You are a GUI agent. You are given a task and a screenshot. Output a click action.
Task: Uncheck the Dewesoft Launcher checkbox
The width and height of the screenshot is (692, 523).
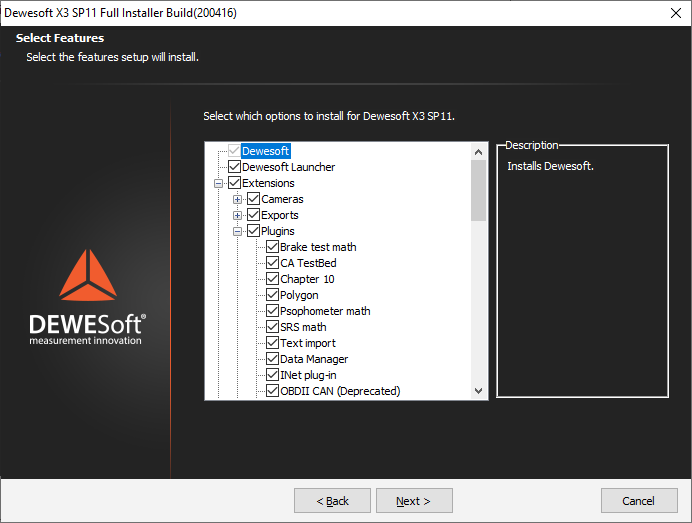pos(234,167)
